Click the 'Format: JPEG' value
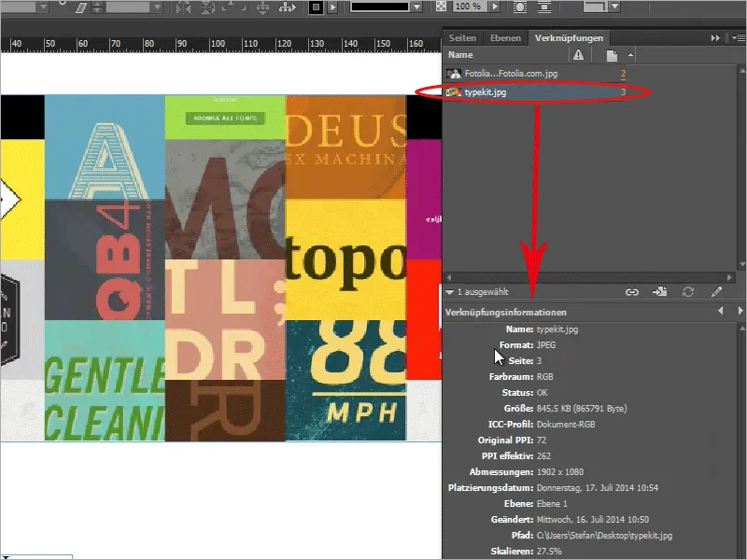Viewport: 747px width, 560px height. point(546,344)
